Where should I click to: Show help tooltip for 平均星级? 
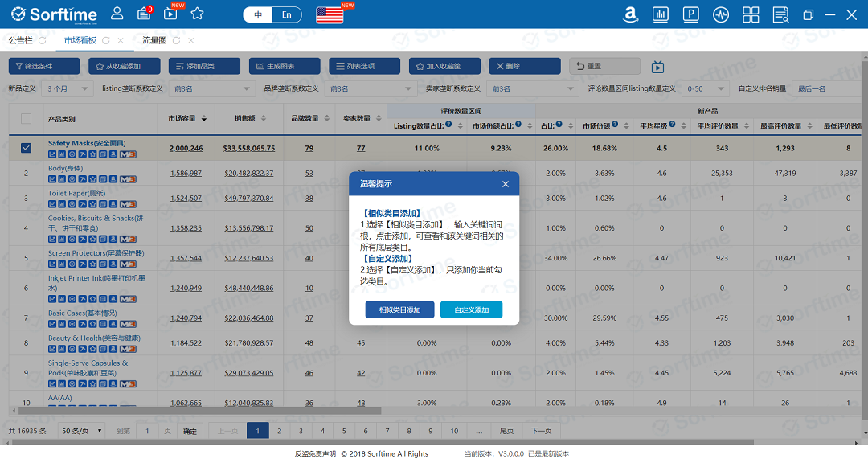(672, 124)
